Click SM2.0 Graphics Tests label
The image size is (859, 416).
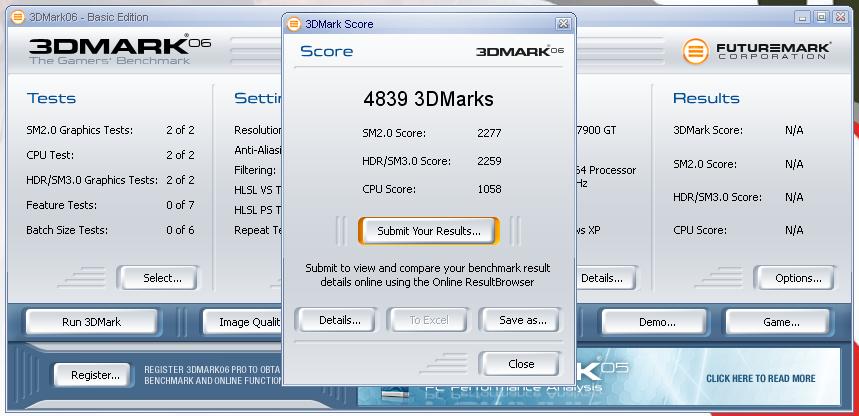point(79,130)
